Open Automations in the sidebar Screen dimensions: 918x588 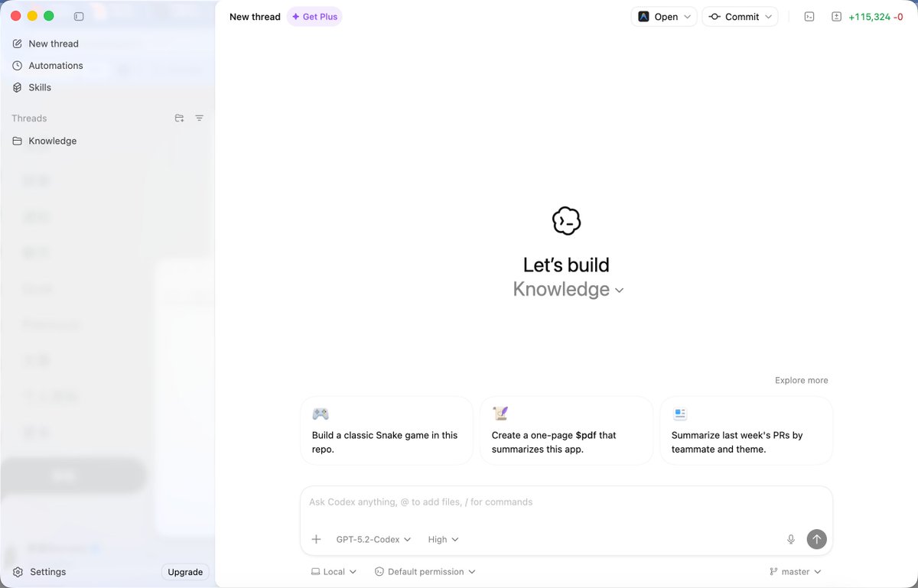tap(56, 66)
